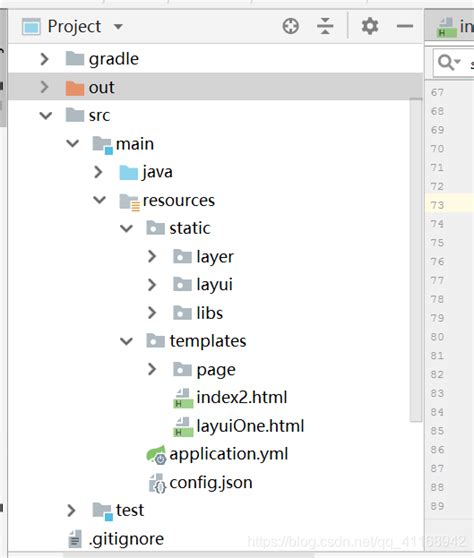Open Project panel settings gear

point(370,26)
